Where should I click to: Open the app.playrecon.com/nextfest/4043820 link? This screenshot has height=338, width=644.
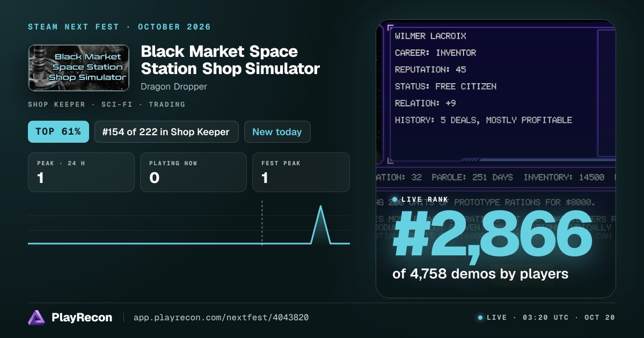click(x=221, y=318)
